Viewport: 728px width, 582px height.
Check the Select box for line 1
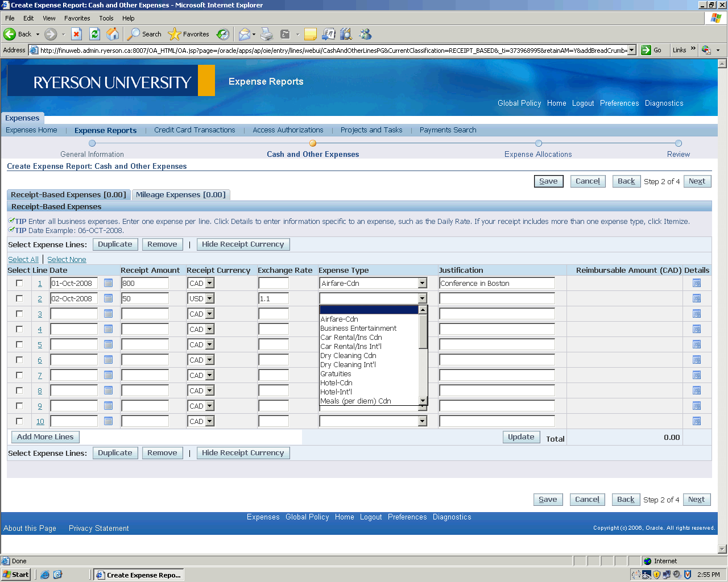pyautogui.click(x=19, y=283)
